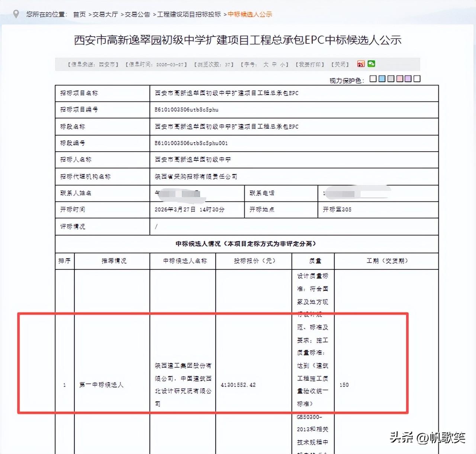Screen dimensions: 476x454
Task: Select the bid price 41301552.42 cell
Action: pyautogui.click(x=238, y=385)
